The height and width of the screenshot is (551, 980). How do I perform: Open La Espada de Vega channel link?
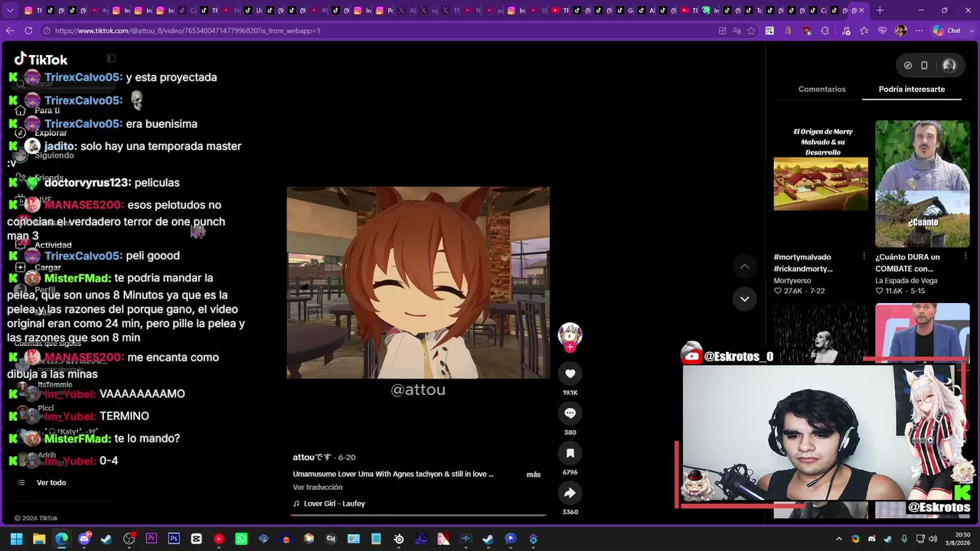906,281
